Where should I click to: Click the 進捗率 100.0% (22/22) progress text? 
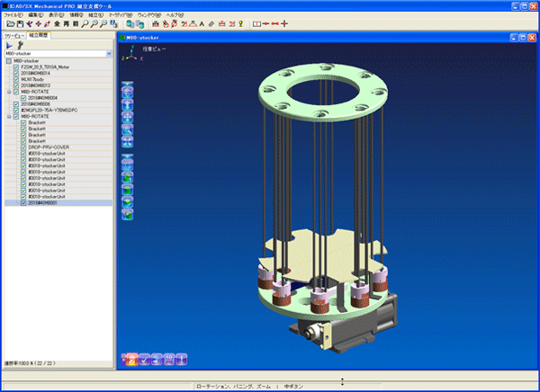tap(30, 363)
